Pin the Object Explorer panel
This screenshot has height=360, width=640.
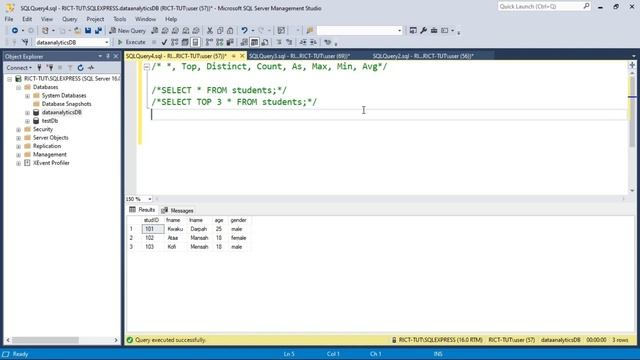click(108, 56)
